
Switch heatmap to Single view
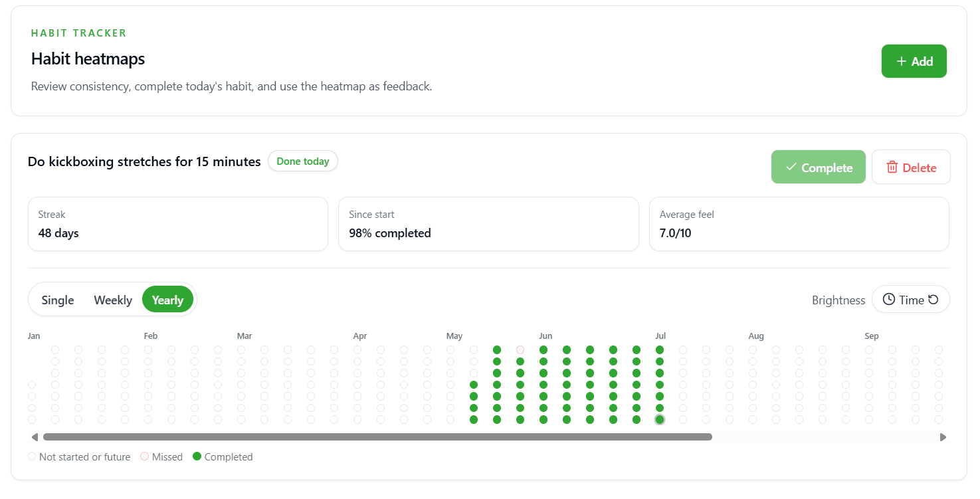pos(58,300)
